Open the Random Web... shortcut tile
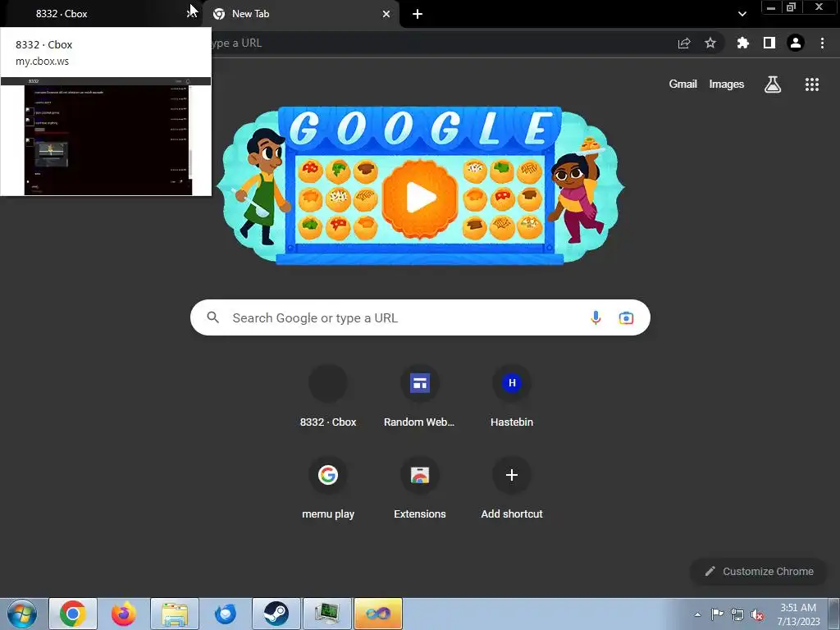This screenshot has height=630, width=840. (419, 396)
